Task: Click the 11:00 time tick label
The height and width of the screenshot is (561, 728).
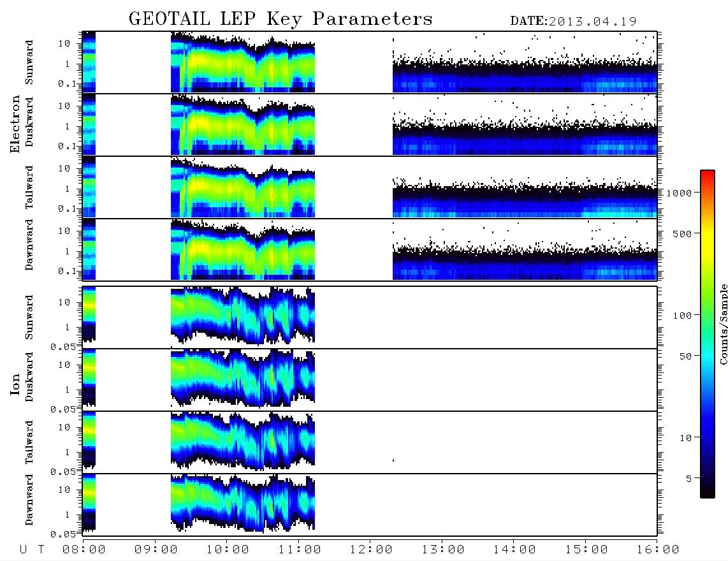Action: 300,550
